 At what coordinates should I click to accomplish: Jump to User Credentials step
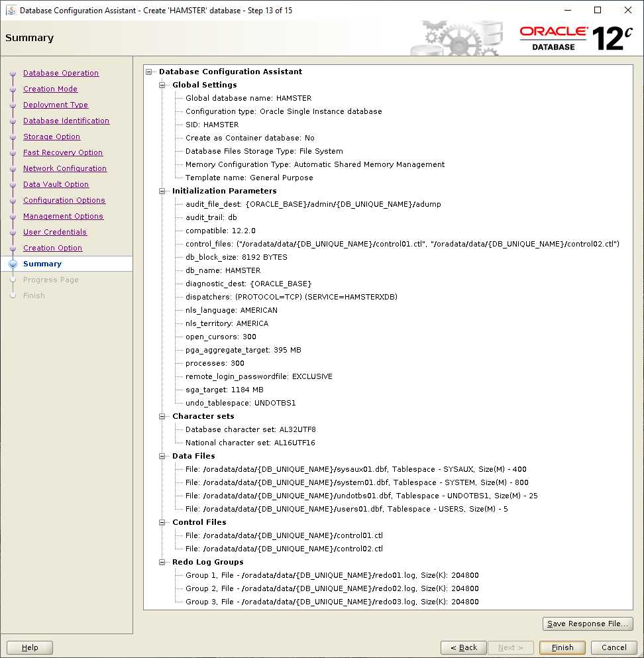(x=55, y=232)
